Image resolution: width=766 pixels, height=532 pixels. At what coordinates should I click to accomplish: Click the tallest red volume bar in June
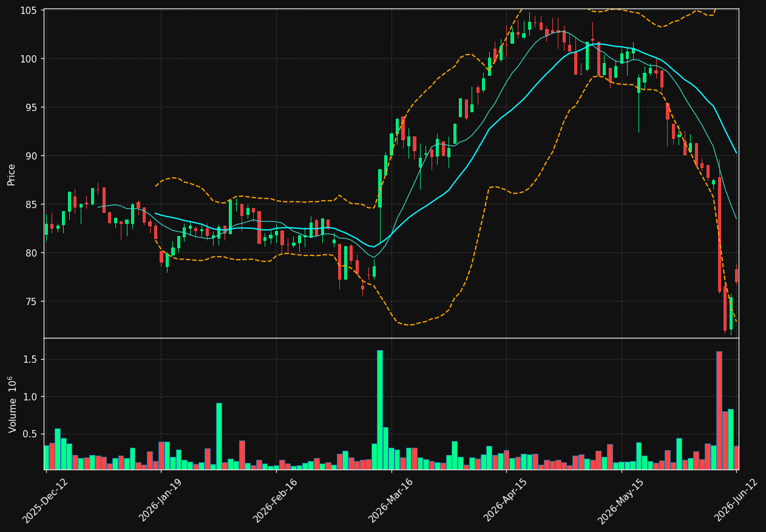click(719, 410)
